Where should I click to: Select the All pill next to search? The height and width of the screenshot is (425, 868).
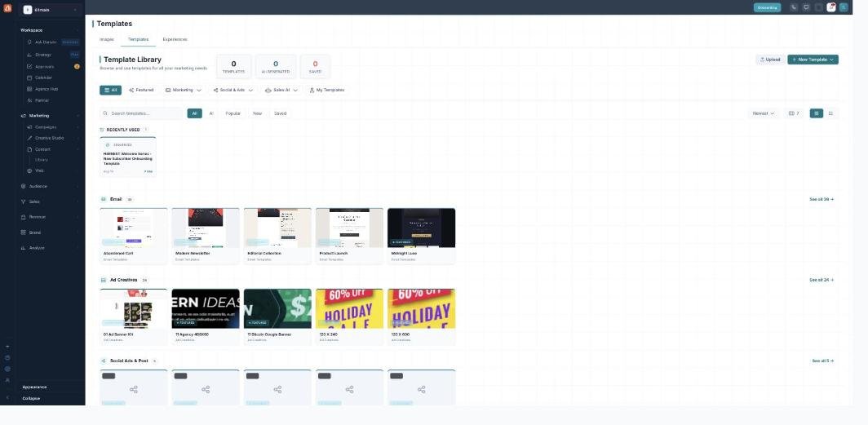(194, 113)
